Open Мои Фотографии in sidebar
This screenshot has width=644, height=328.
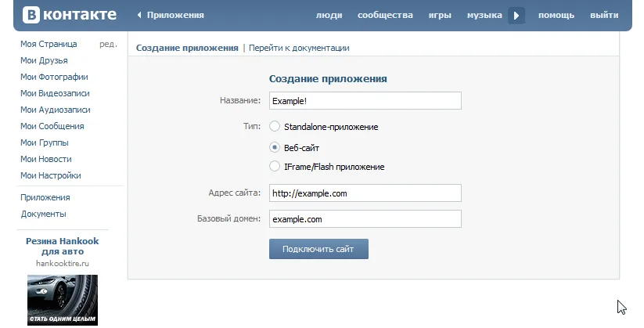click(x=54, y=77)
